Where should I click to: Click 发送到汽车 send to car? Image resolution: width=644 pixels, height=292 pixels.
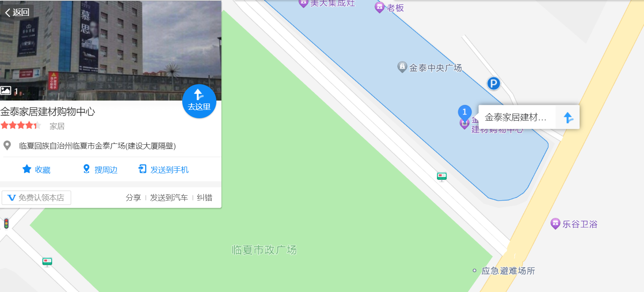coord(169,198)
